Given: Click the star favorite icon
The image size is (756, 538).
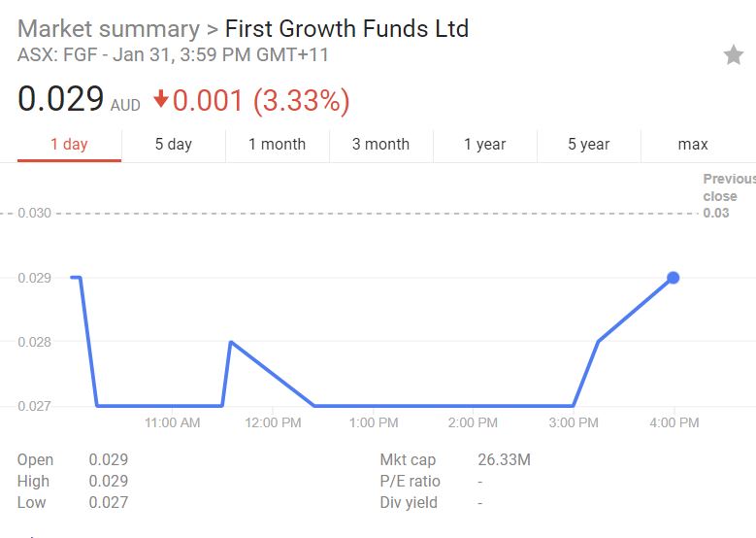Looking at the screenshot, I should click(x=734, y=55).
